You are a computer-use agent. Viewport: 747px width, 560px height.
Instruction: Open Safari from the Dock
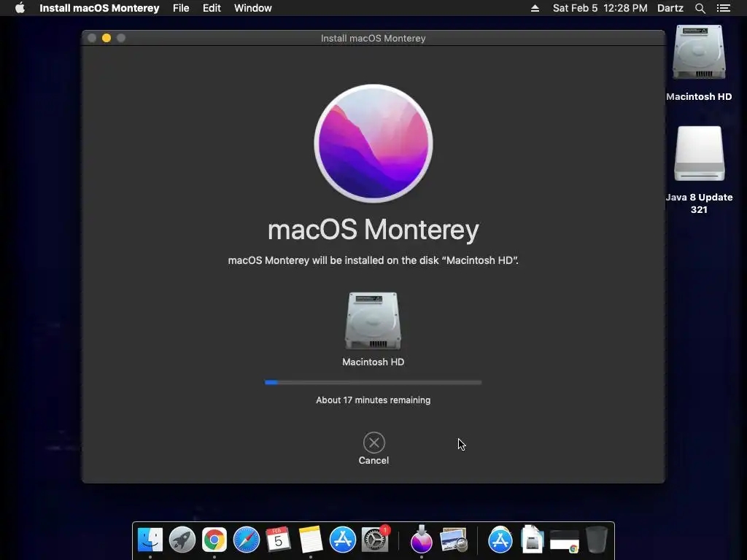(x=247, y=540)
